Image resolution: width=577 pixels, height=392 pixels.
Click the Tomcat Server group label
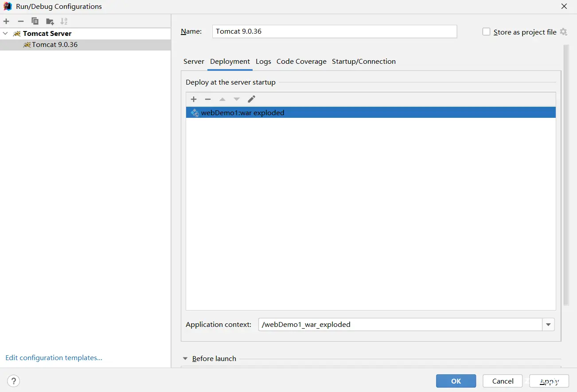pos(47,33)
